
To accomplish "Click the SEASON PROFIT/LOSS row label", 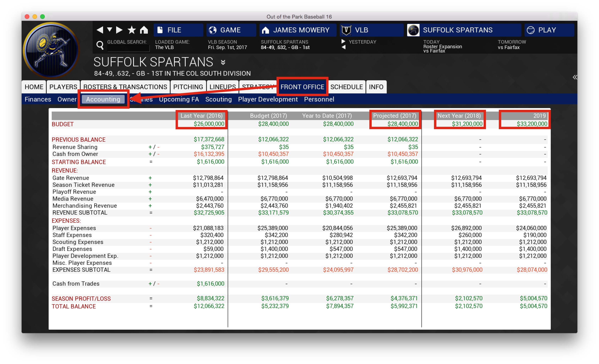I will pos(81,299).
